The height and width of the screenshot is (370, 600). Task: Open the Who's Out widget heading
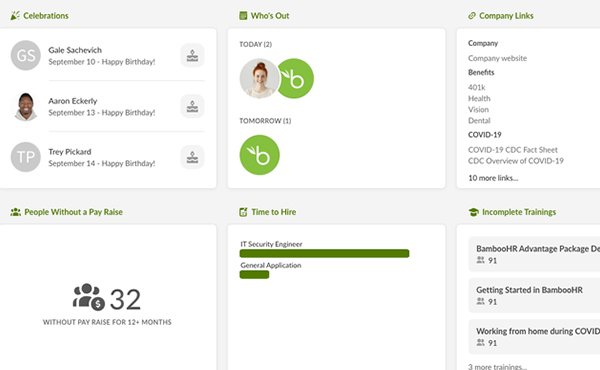pos(270,16)
